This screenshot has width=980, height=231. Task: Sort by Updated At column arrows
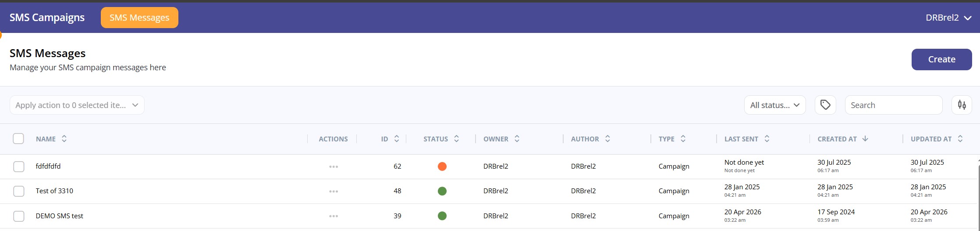tap(960, 139)
